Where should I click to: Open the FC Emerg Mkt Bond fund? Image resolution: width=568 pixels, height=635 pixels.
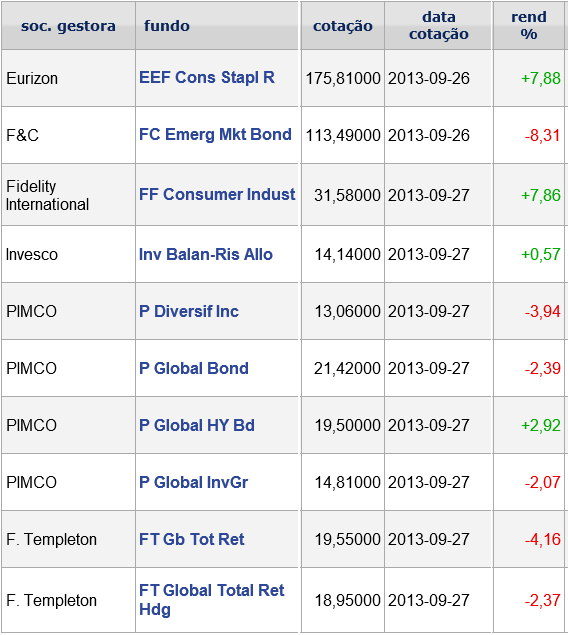[215, 134]
